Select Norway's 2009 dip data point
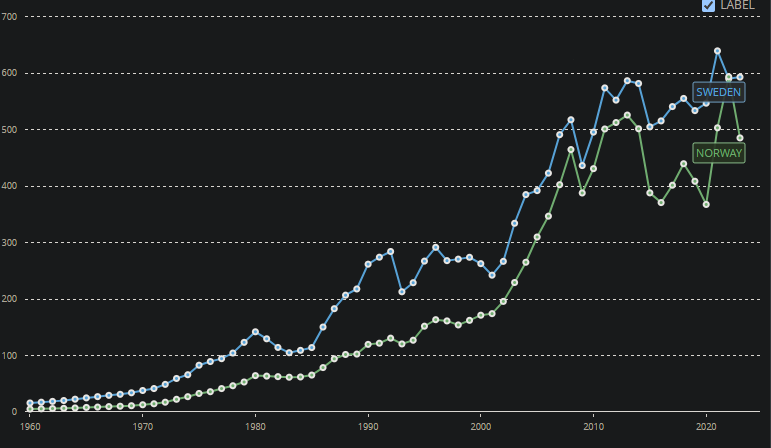 pyautogui.click(x=582, y=193)
